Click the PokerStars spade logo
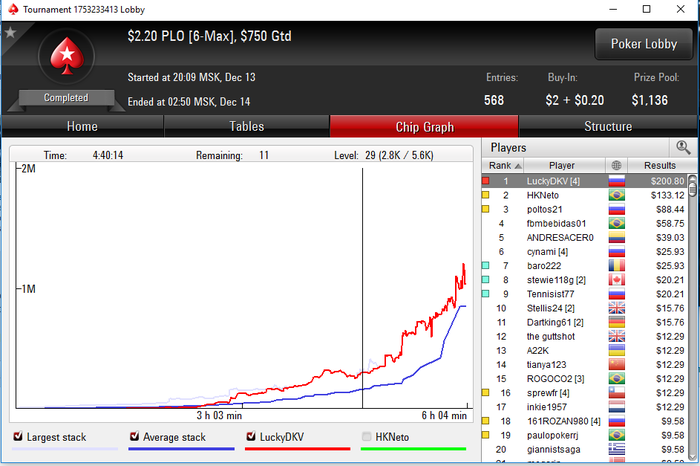Viewport: 700px width, 466px height. pyautogui.click(x=67, y=56)
